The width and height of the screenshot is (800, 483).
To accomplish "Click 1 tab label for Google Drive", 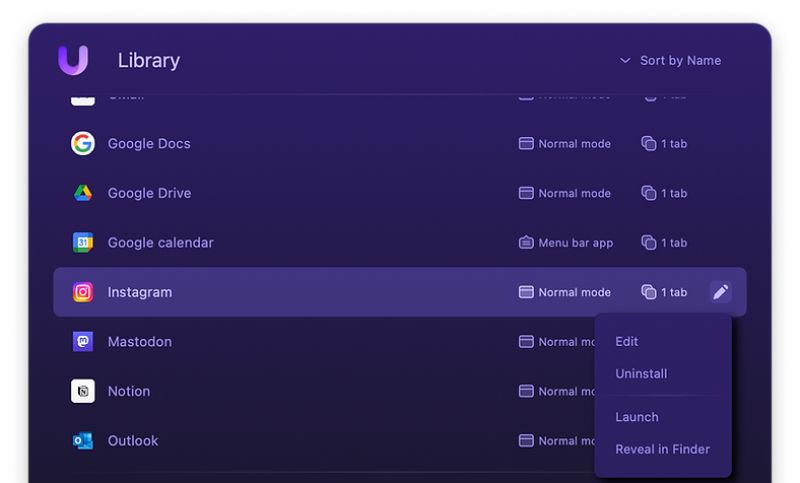I will [674, 193].
